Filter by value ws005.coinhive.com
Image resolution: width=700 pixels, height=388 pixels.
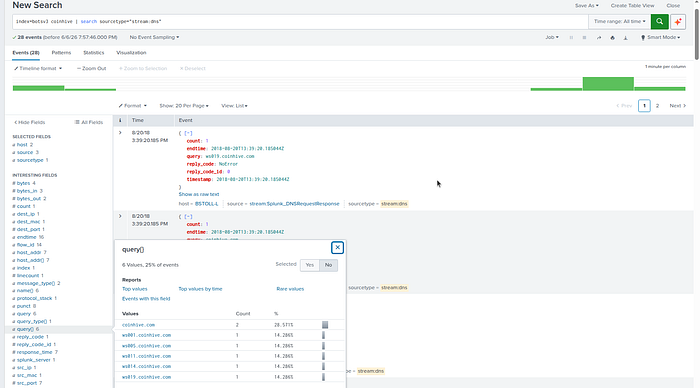tap(146, 346)
